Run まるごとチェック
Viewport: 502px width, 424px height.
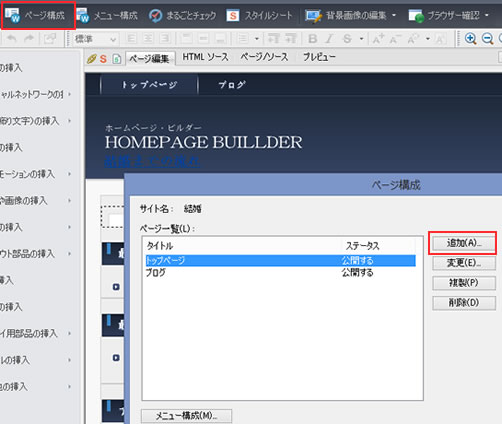(182, 15)
